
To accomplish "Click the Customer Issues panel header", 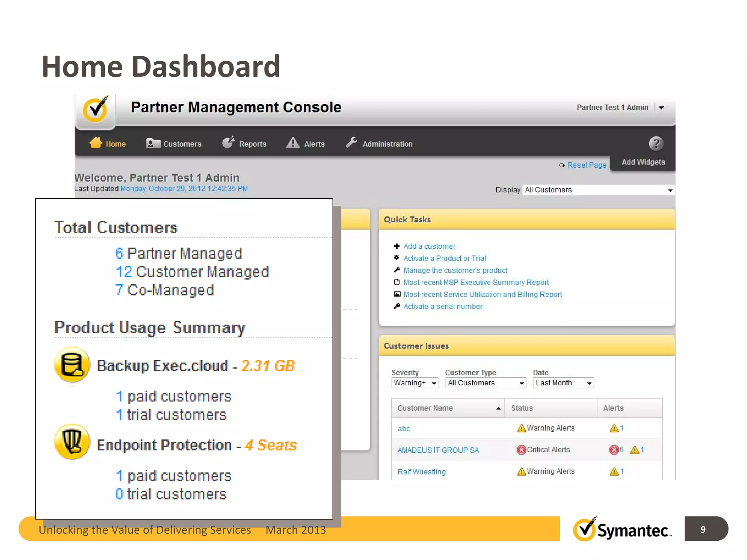I will [x=527, y=346].
